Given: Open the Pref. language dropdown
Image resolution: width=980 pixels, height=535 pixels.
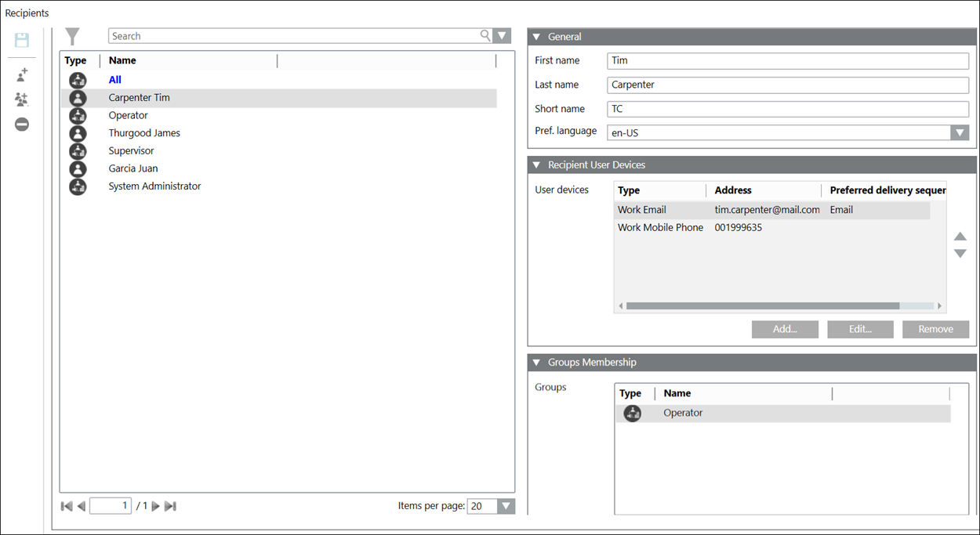Looking at the screenshot, I should click(960, 133).
